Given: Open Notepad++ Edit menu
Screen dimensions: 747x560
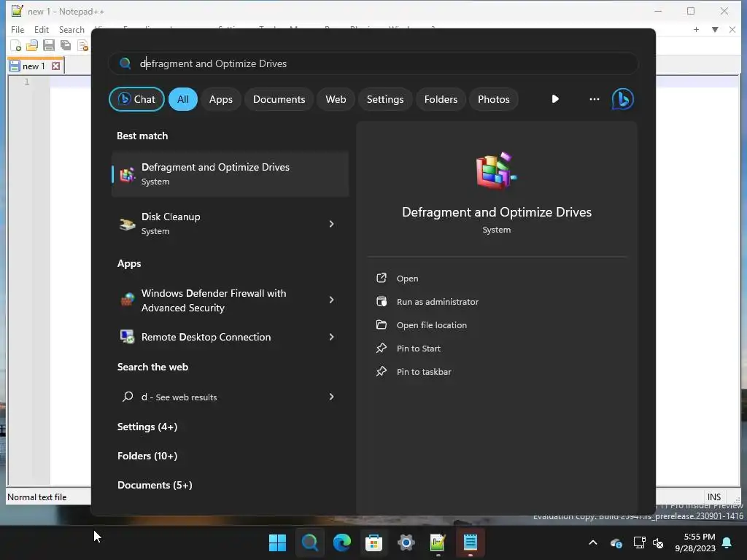Looking at the screenshot, I should pyautogui.click(x=42, y=29).
